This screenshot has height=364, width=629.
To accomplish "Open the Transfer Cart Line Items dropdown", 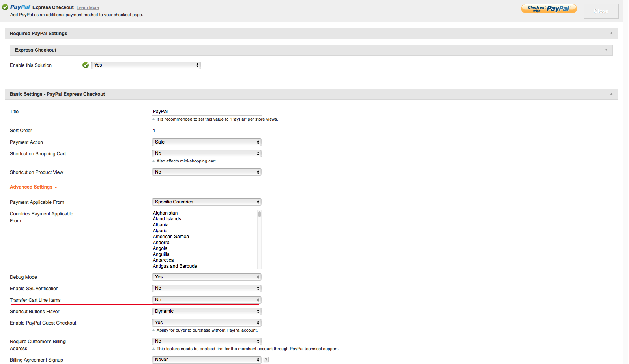I will (207, 300).
